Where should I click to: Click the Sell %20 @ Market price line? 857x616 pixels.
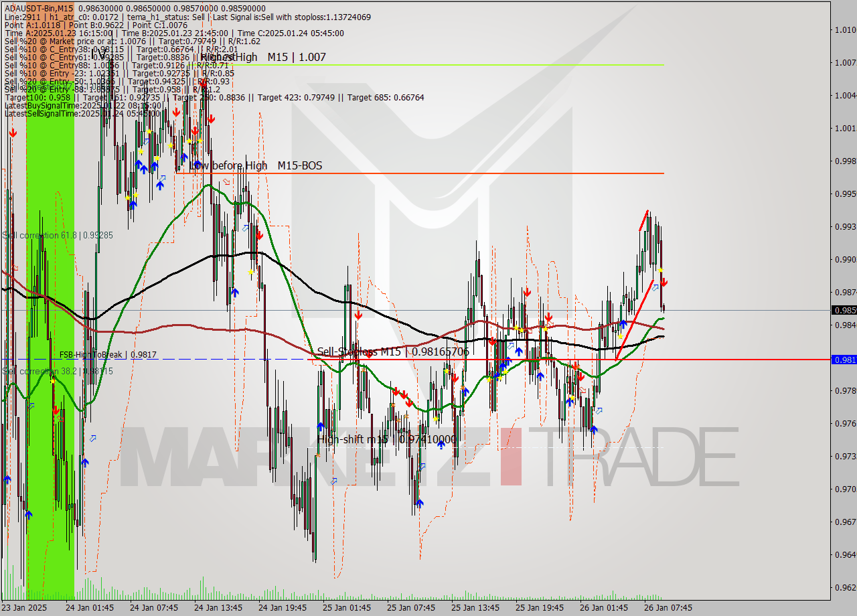(x=133, y=41)
